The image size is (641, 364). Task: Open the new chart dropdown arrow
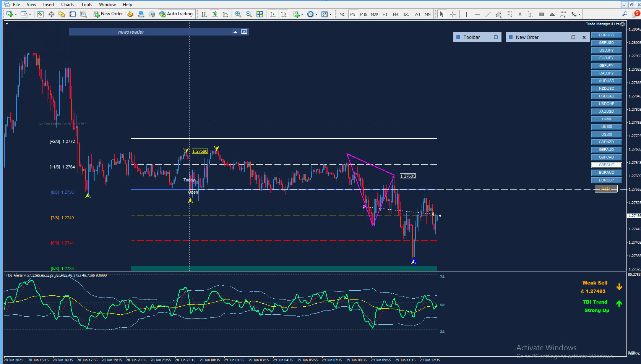[16, 14]
